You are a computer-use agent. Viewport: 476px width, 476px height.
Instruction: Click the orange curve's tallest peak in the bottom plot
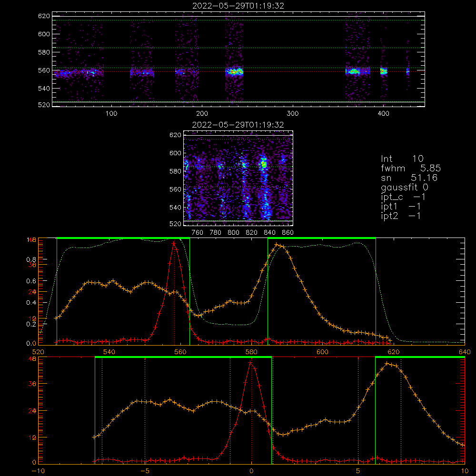[387, 363]
